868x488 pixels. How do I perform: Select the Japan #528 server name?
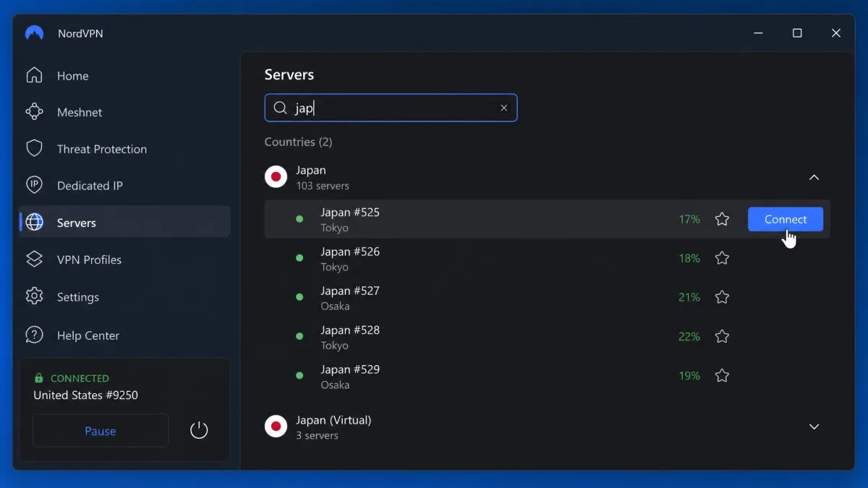(x=350, y=330)
